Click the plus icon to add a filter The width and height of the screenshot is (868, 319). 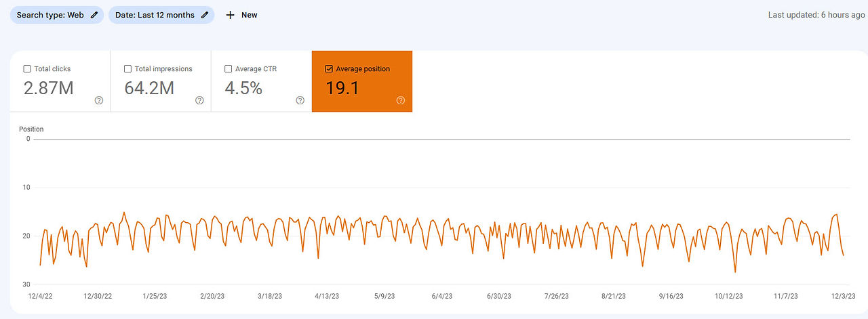point(230,15)
